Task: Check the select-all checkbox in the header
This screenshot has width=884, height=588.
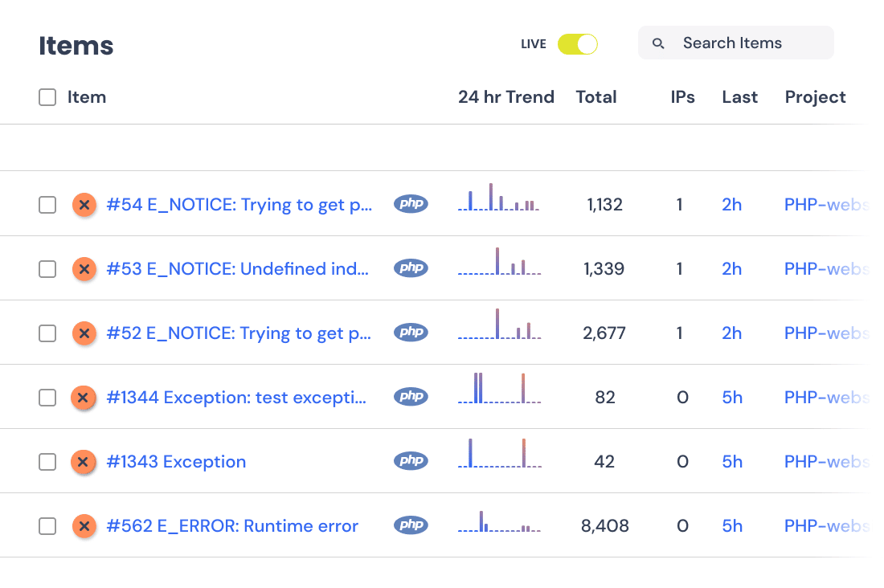Action: (x=47, y=96)
